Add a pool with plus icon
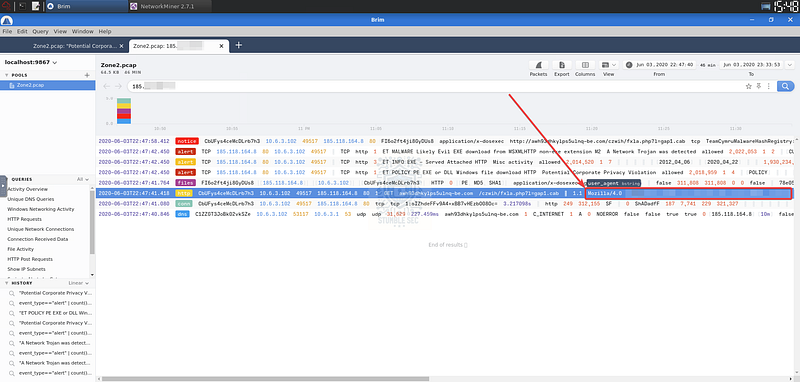Image resolution: width=800 pixels, height=382 pixels. (87, 75)
